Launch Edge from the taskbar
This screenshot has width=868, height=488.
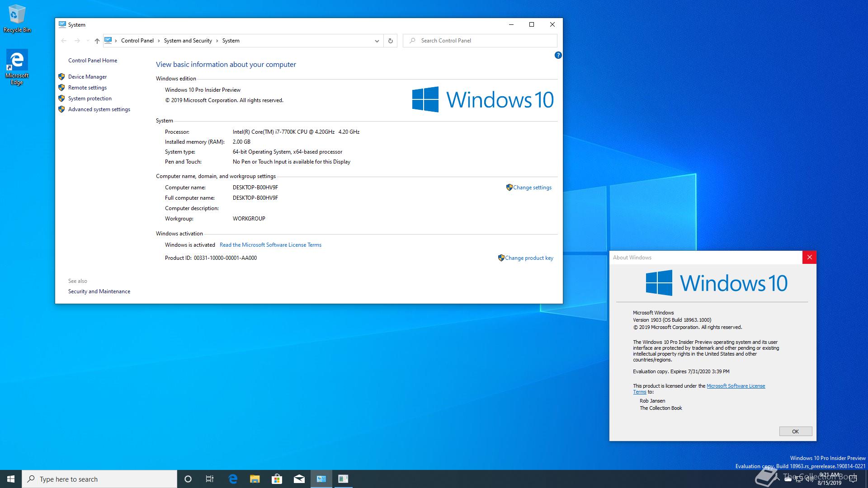tap(233, 479)
